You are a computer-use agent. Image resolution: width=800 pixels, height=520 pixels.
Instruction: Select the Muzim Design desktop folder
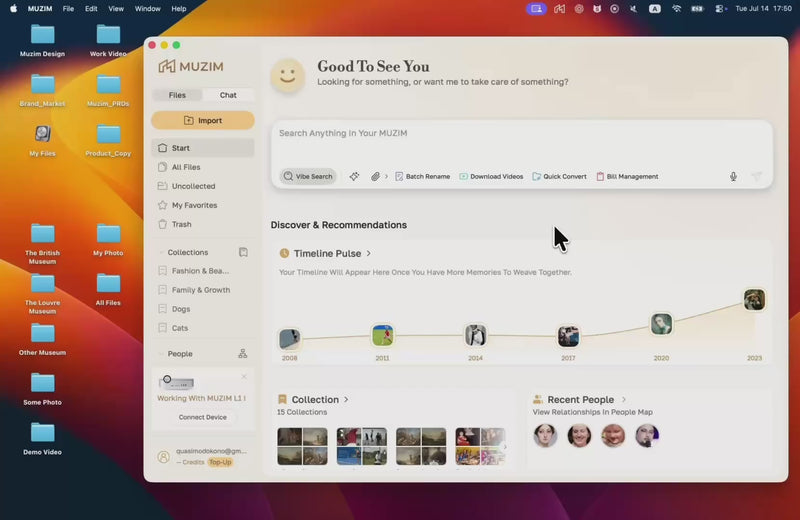[42, 41]
